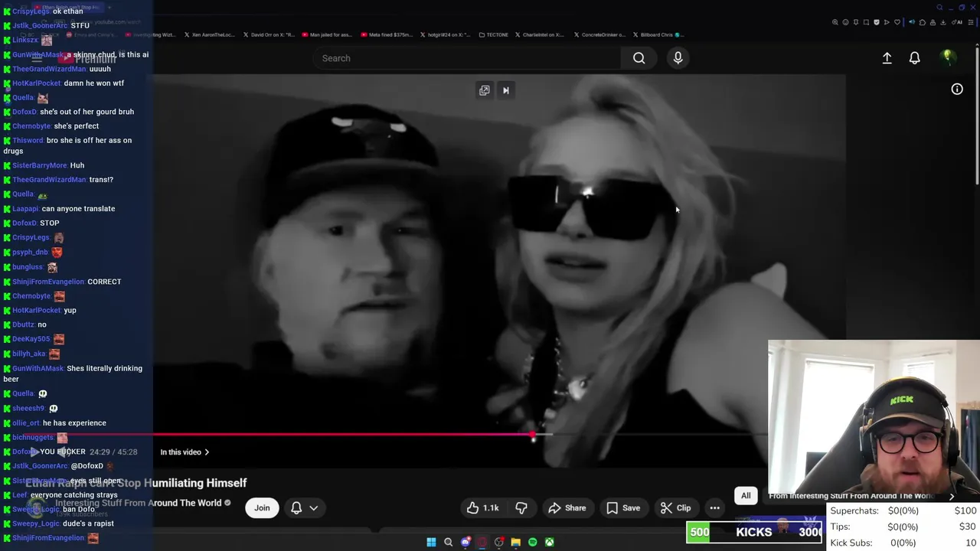Click the YouTube search magnifier button
Viewport: 980px width, 551px height.
tap(639, 58)
